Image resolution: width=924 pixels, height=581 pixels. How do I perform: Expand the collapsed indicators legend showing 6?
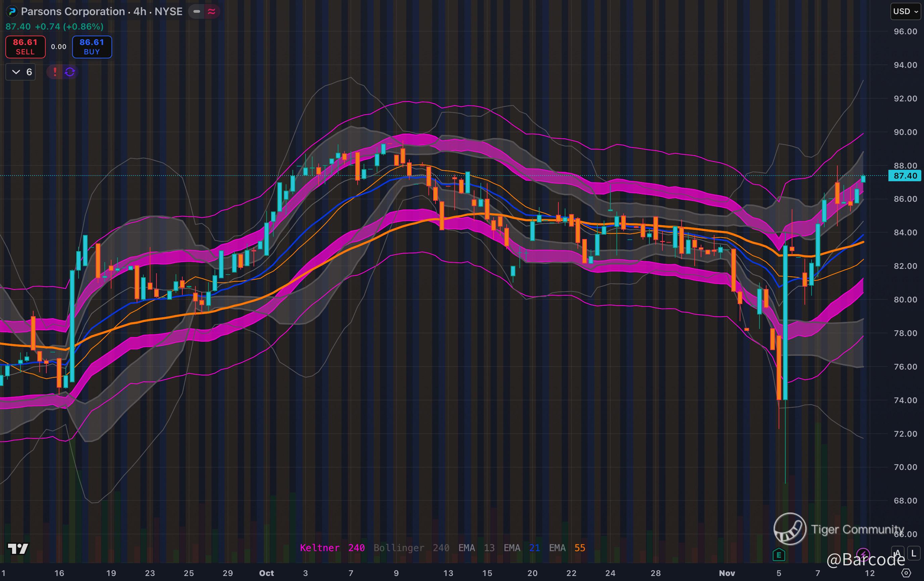point(21,72)
